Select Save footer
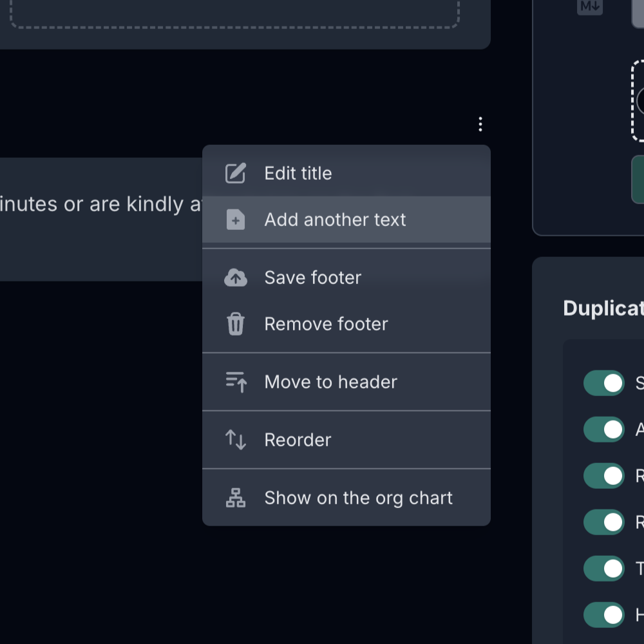This screenshot has height=644, width=644. [346, 278]
